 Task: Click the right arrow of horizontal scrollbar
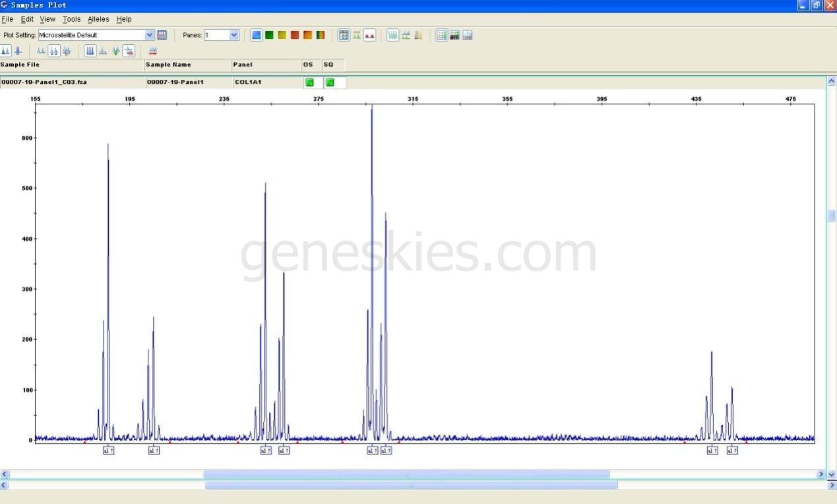point(821,474)
